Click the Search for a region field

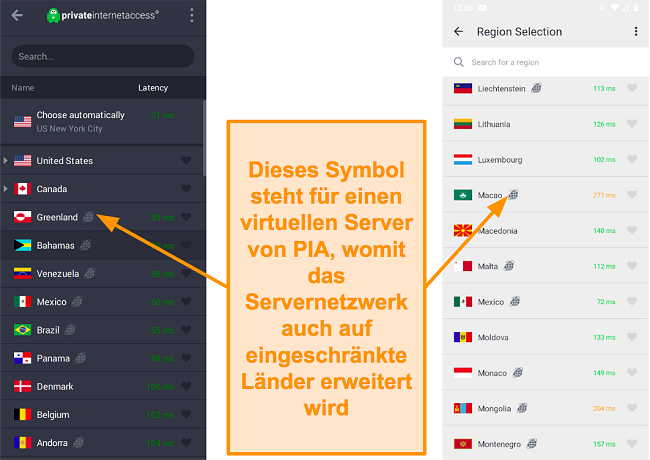[546, 62]
